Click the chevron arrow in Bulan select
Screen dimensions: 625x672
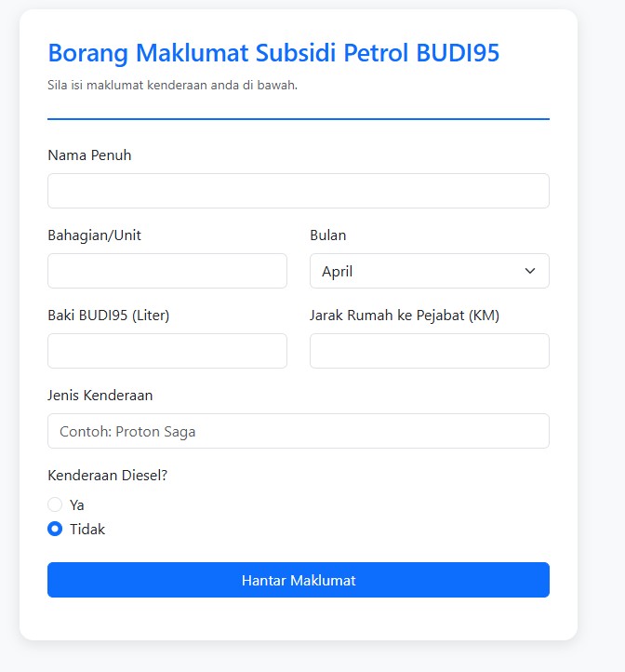point(530,271)
